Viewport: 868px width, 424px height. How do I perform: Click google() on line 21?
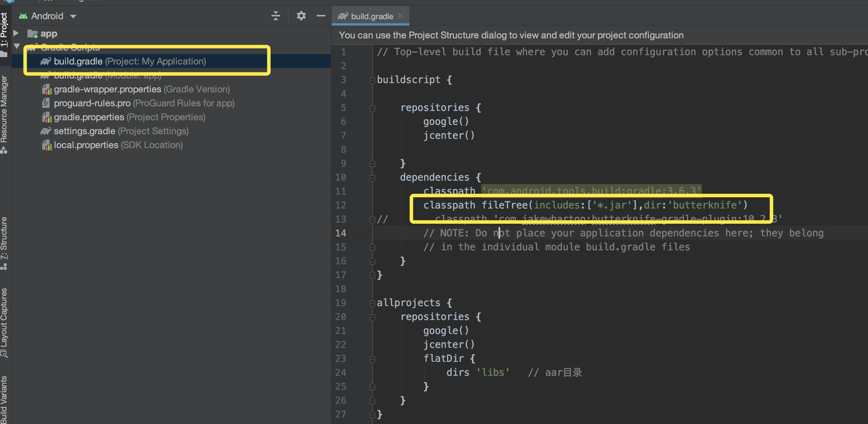pyautogui.click(x=446, y=331)
